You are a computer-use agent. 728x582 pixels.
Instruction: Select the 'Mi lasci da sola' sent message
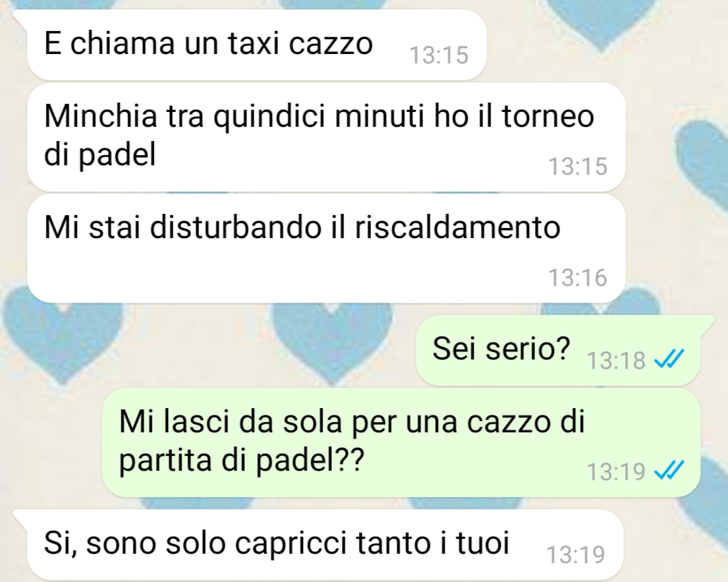(401, 442)
